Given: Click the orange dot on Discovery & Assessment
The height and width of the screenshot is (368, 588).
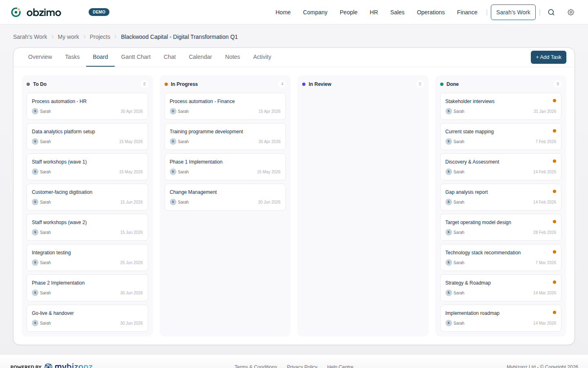Looking at the screenshot, I should click(x=555, y=161).
